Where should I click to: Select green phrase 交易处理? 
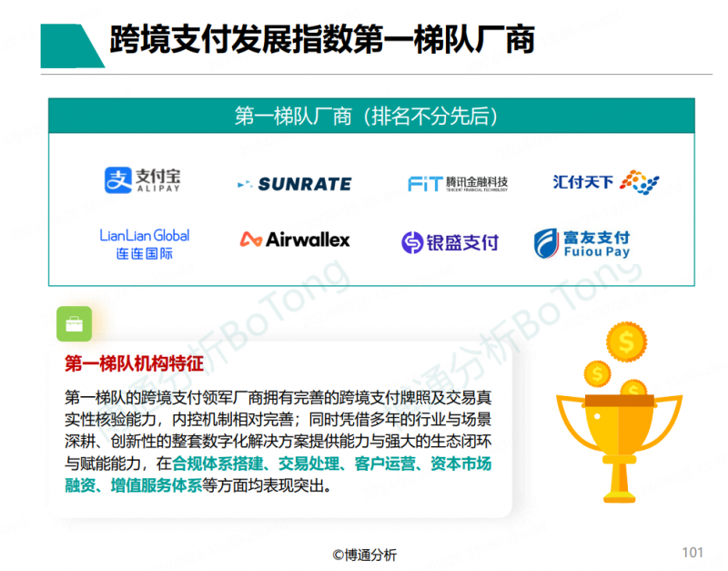coord(308,464)
